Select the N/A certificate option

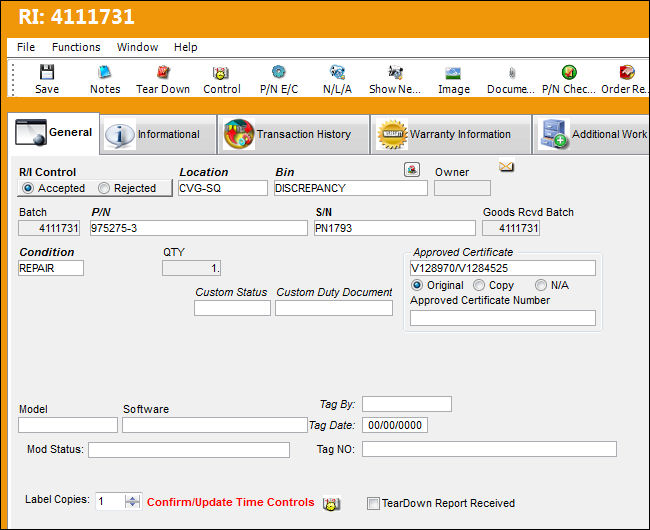coord(541,285)
